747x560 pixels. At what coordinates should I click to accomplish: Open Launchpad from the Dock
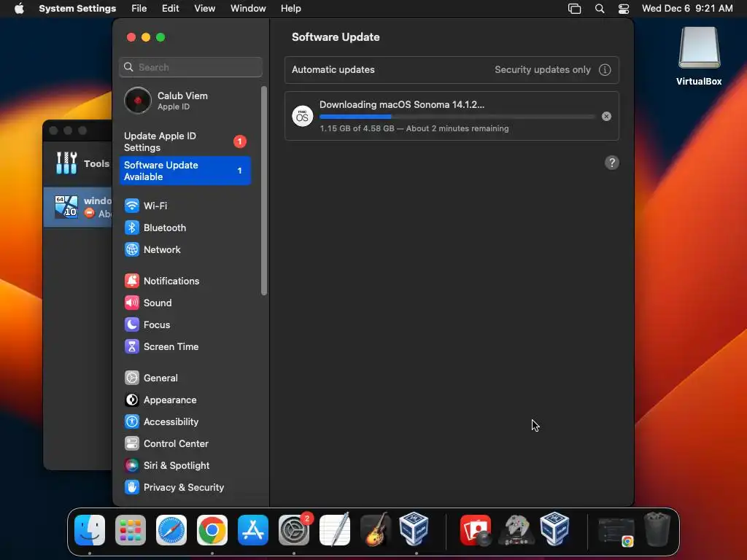pyautogui.click(x=131, y=530)
